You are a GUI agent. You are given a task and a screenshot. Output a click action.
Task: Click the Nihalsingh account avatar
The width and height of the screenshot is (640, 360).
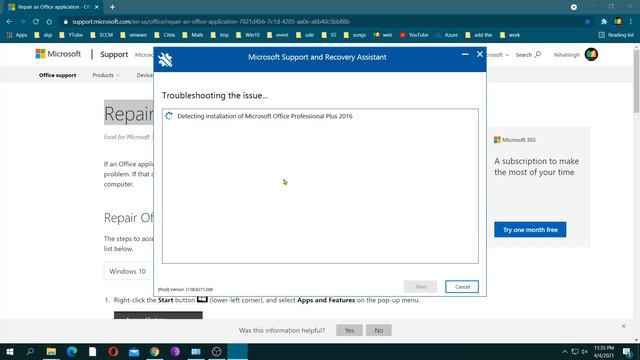coord(591,54)
